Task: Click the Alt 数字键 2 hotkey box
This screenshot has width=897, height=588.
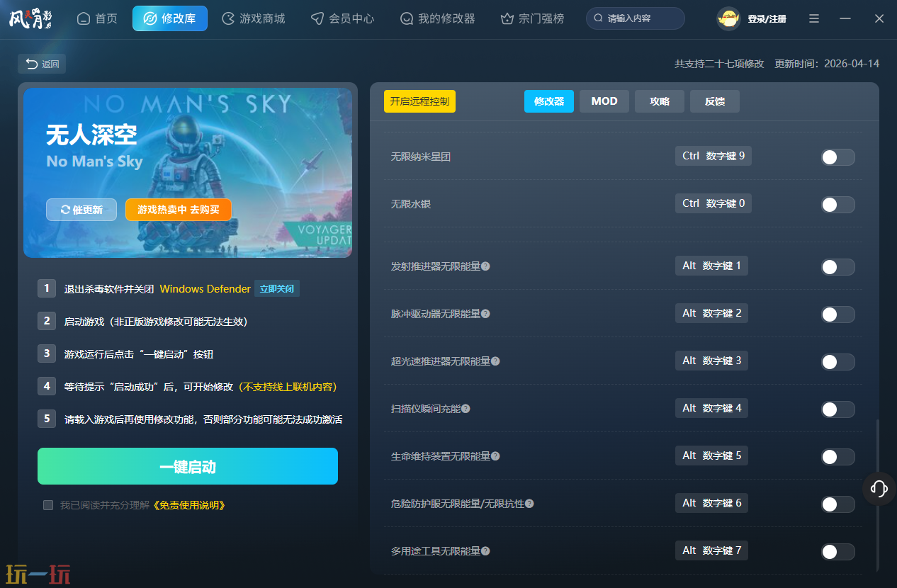Action: [x=711, y=313]
